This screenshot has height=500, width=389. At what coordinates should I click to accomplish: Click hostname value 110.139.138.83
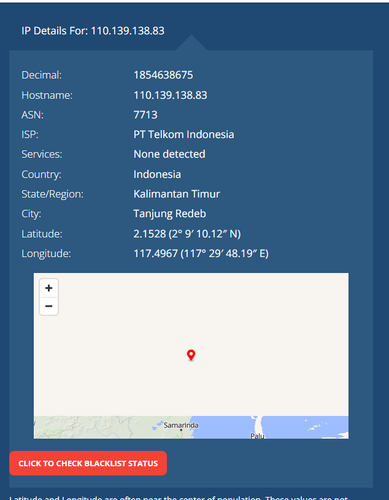[170, 95]
